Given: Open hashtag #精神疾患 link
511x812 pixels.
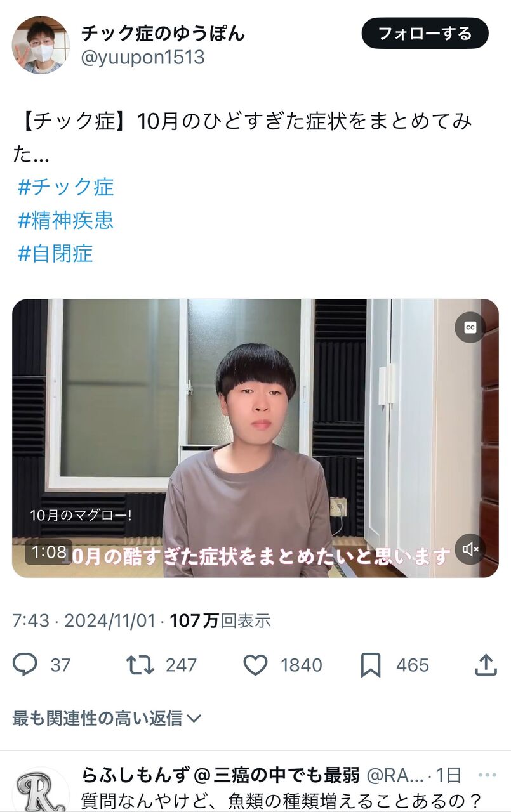Looking at the screenshot, I should point(66,220).
